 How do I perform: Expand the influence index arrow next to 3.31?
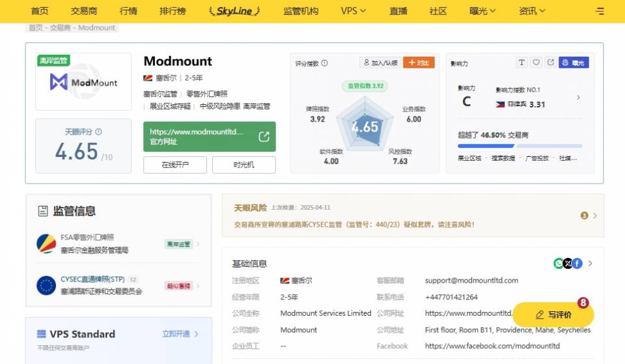point(578,97)
